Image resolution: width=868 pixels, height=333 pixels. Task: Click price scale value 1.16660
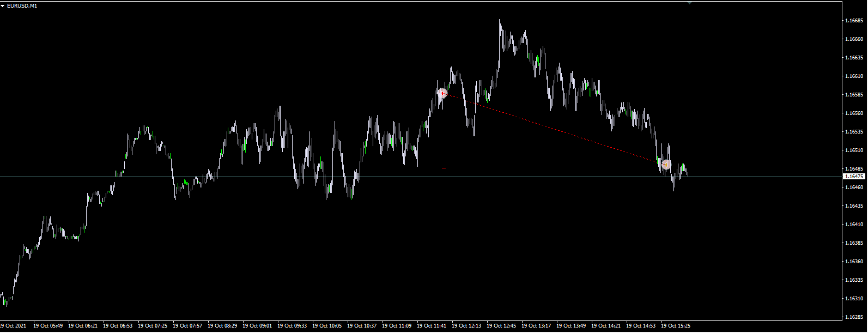[854, 39]
